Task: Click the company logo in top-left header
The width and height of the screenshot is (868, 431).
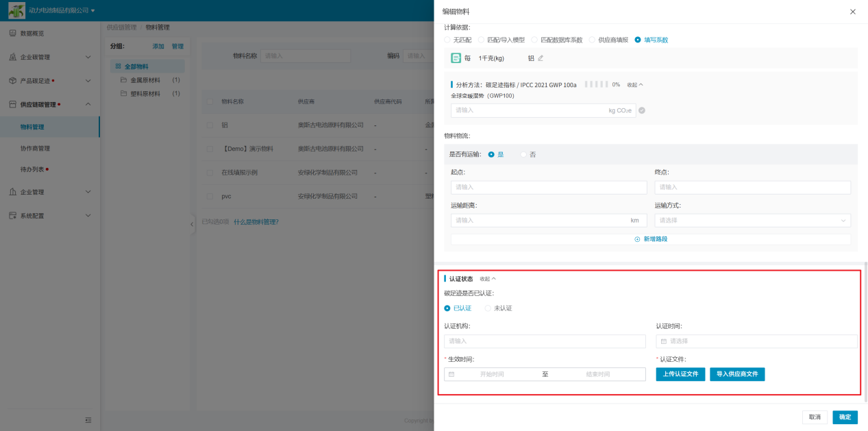Action: click(16, 10)
